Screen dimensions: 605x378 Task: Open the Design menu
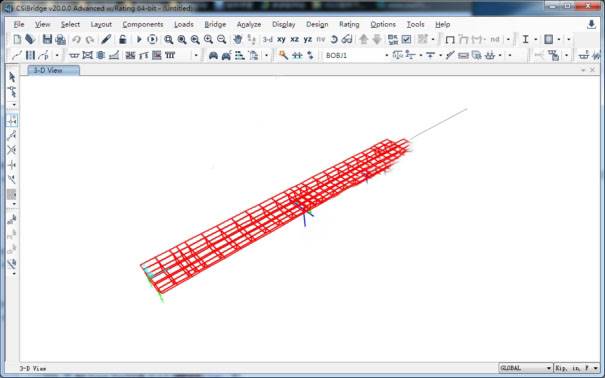[x=317, y=24]
